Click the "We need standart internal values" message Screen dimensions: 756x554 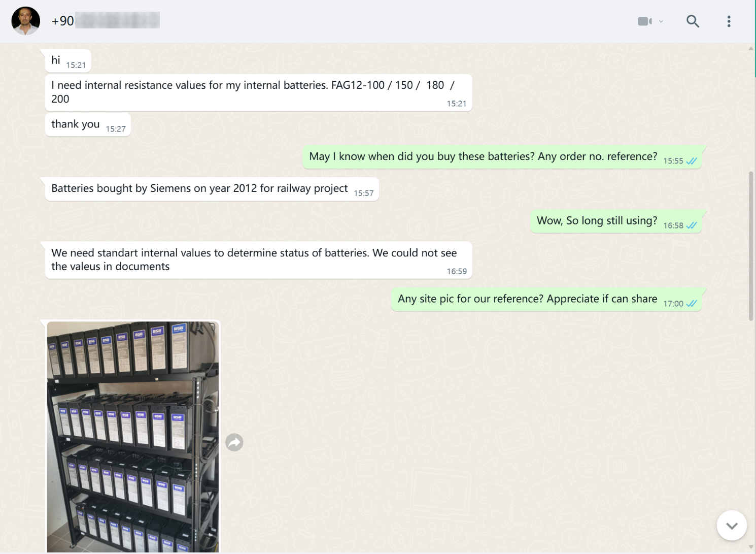point(258,260)
